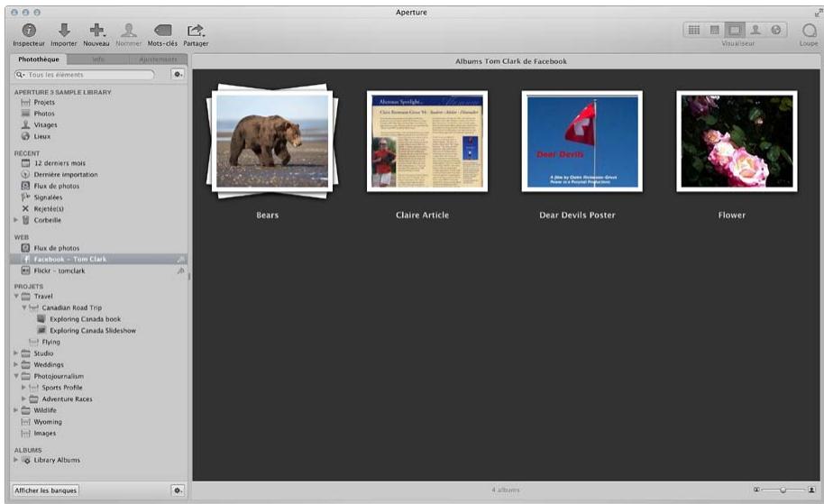Expand the Weddings folder
The height and width of the screenshot is (504, 824).
click(x=15, y=365)
